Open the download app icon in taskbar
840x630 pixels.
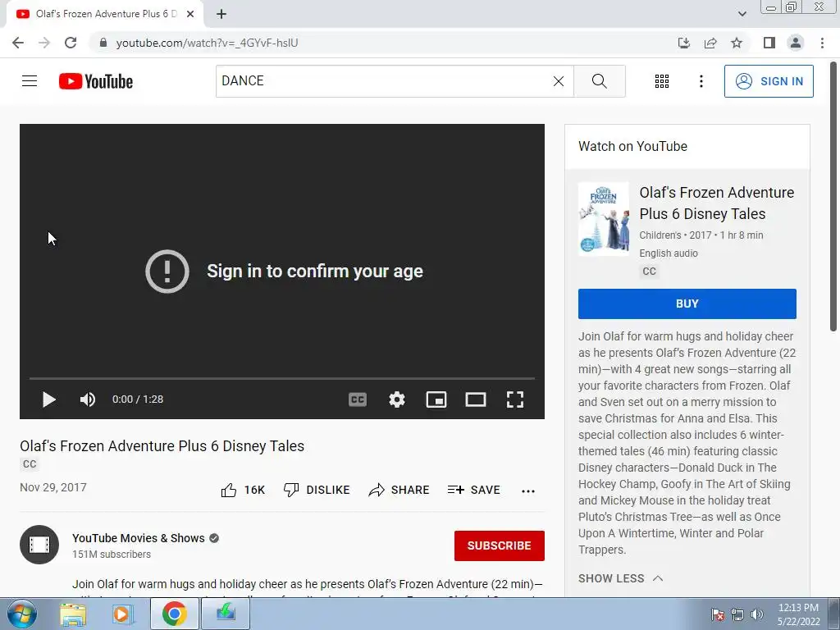[226, 614]
